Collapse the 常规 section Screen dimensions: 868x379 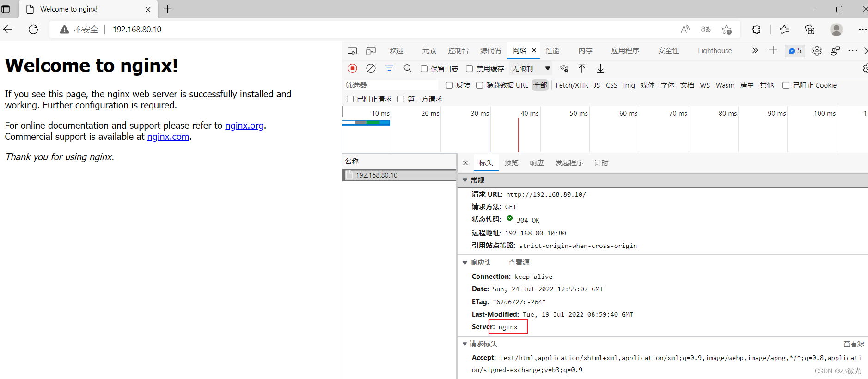465,180
